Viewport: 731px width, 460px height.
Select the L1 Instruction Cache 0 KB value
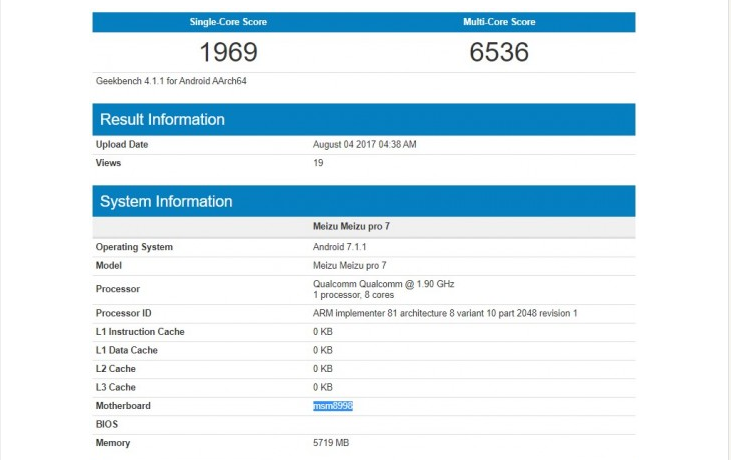tap(323, 332)
